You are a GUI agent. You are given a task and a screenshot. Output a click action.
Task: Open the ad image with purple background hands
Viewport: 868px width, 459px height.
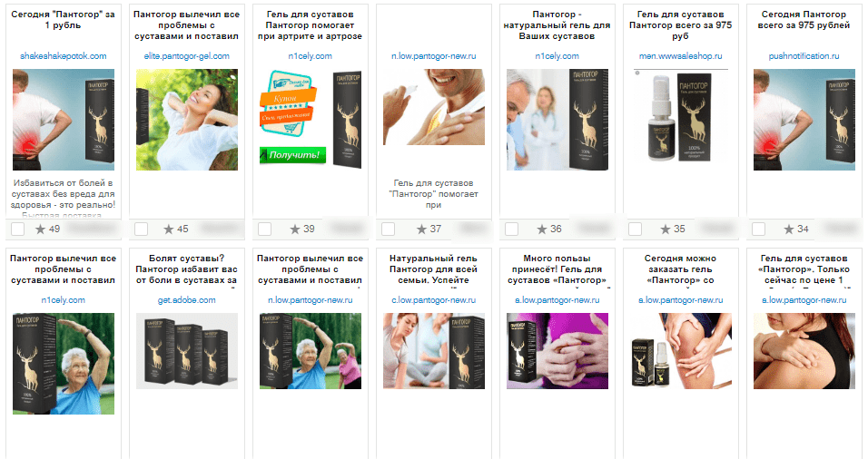pos(557,351)
